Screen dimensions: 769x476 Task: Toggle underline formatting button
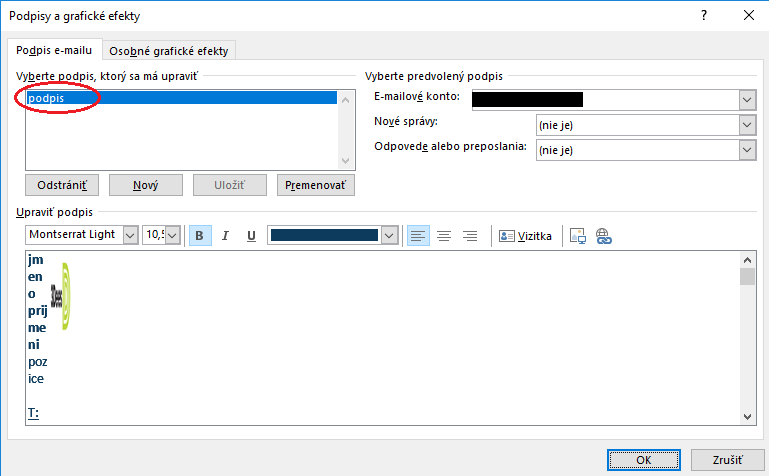[x=251, y=235]
